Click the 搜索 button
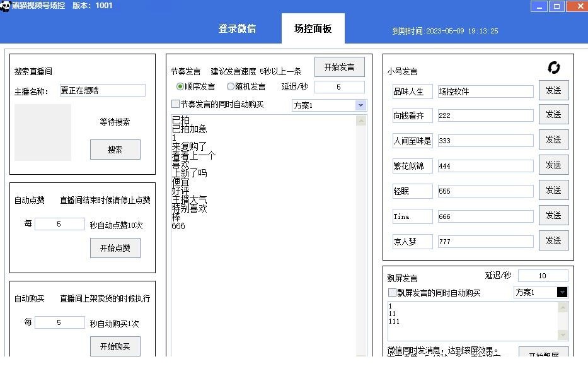This screenshot has height=371, width=588. pyautogui.click(x=115, y=150)
